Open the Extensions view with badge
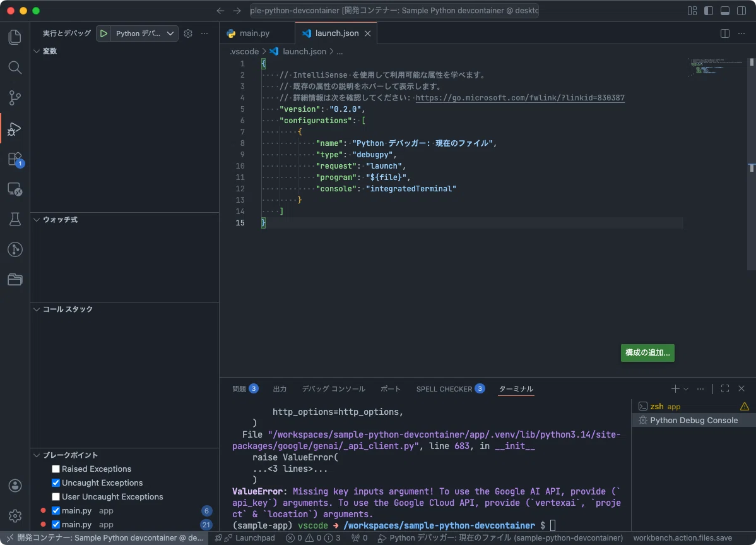 [15, 159]
